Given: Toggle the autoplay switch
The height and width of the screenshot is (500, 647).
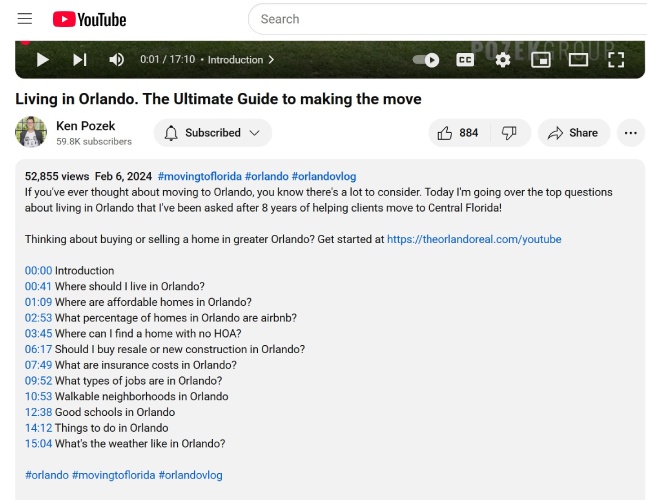Looking at the screenshot, I should 426,60.
